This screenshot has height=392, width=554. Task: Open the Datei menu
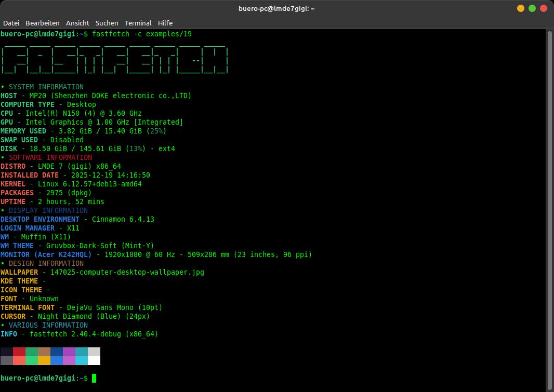11,23
